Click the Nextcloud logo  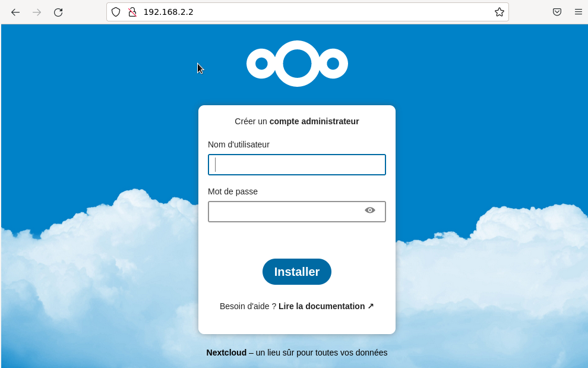[x=297, y=64]
